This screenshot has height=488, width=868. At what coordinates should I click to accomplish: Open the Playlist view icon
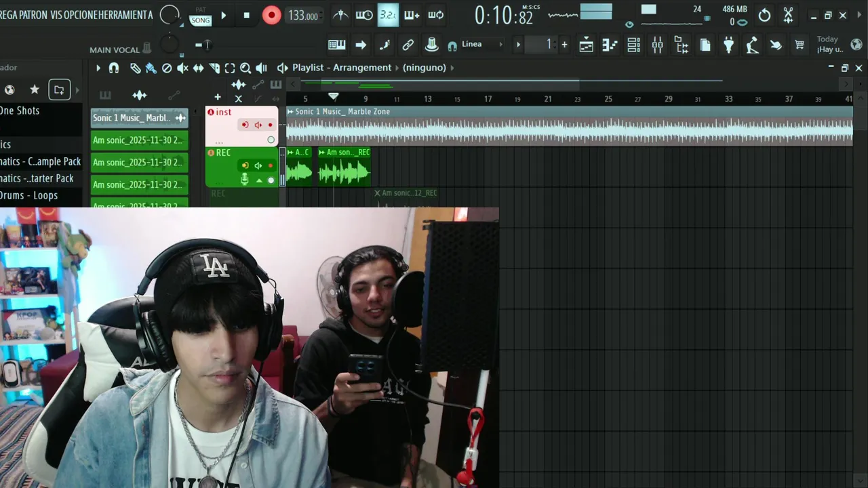pyautogui.click(x=586, y=45)
